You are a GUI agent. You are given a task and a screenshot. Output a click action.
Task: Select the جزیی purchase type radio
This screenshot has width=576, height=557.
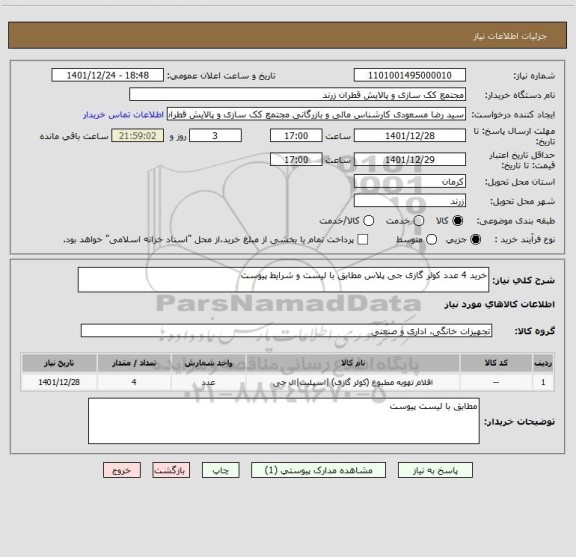476,240
